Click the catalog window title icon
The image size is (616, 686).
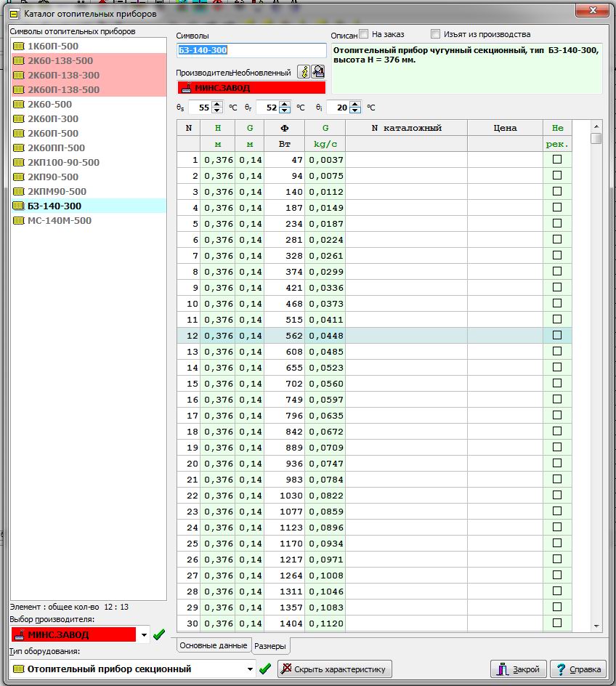[12, 13]
